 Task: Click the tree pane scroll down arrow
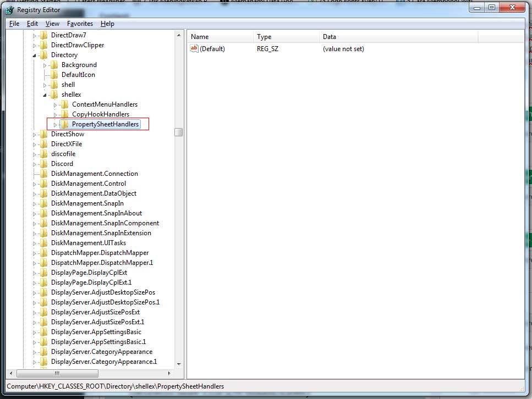(x=179, y=364)
